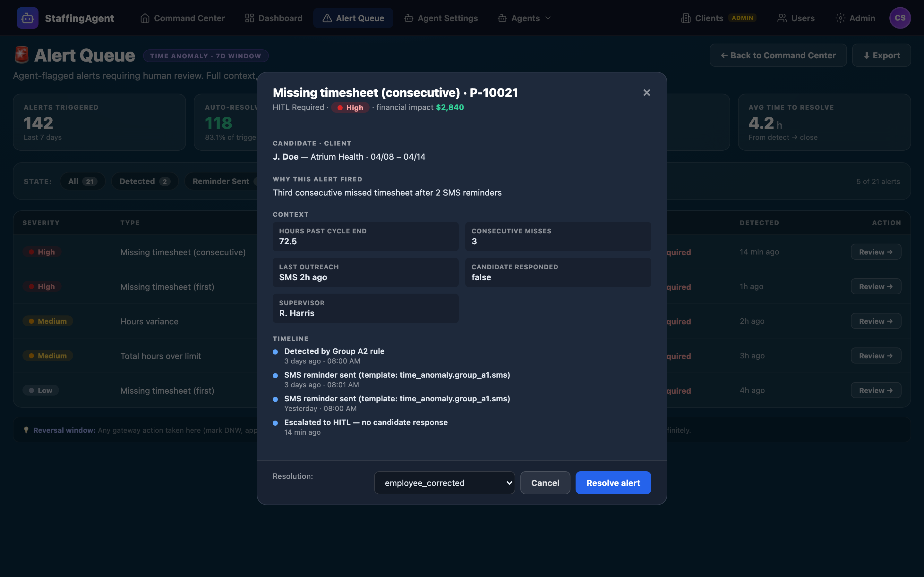This screenshot has height=577, width=924.
Task: Click the Alert Queue warning triangle icon
Action: click(327, 18)
